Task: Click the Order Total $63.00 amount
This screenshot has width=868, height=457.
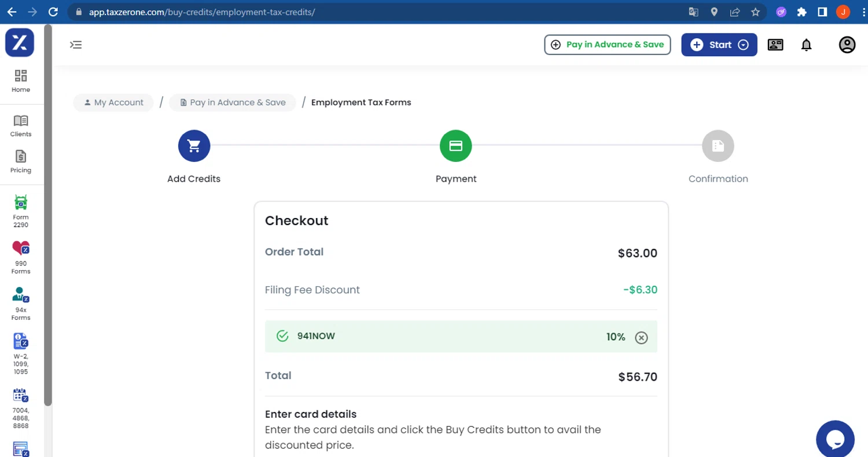Action: 638,253
